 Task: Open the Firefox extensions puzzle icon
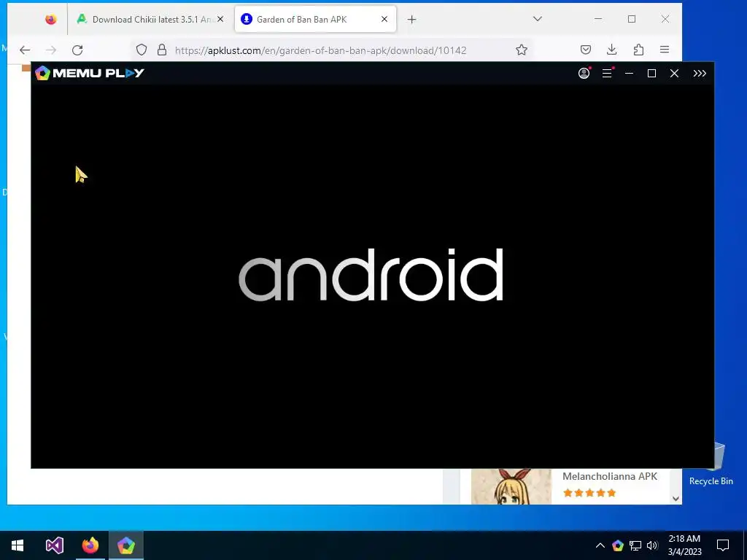(x=638, y=50)
